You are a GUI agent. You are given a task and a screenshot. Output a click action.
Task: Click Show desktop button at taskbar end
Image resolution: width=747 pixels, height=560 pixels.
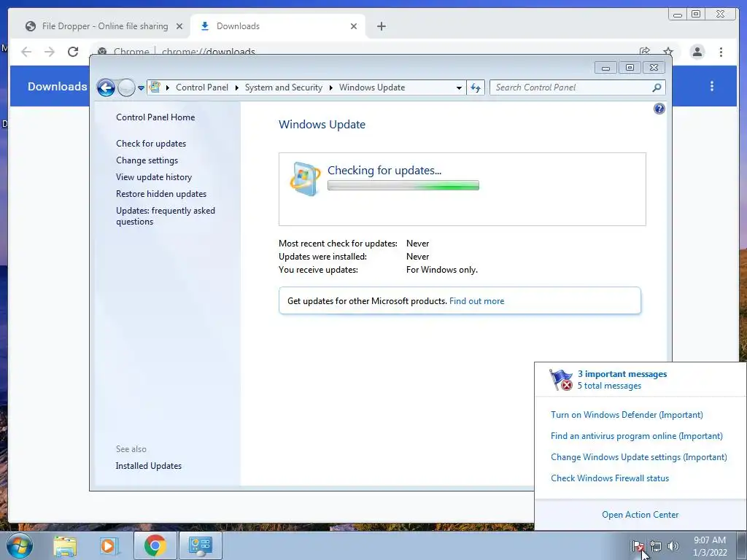[742, 545]
